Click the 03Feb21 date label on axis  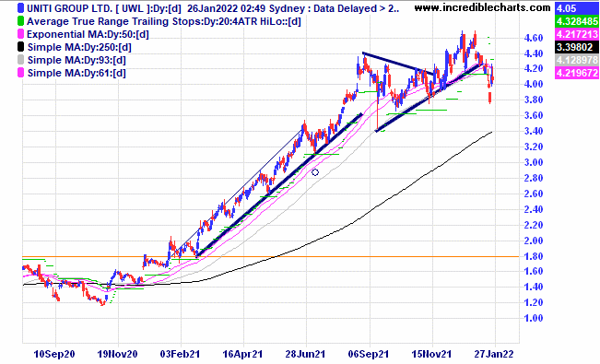(x=180, y=354)
